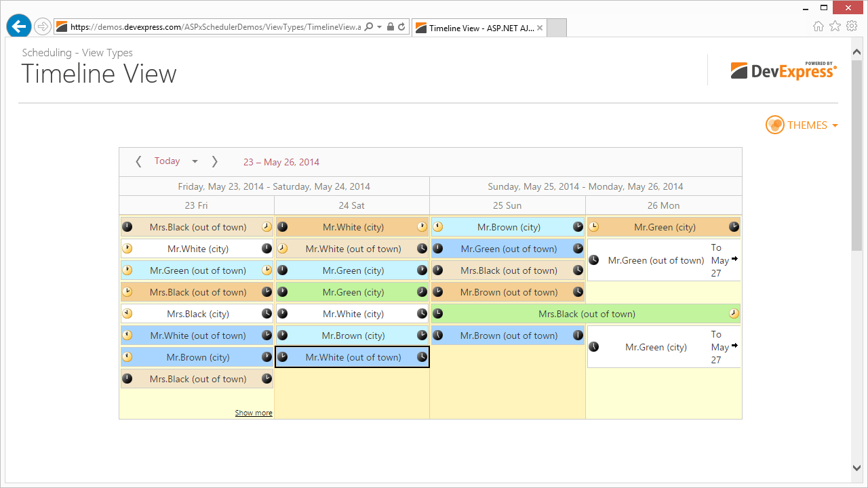This screenshot has width=868, height=488.
Task: Close the Timeline View browser tab
Action: [x=540, y=28]
